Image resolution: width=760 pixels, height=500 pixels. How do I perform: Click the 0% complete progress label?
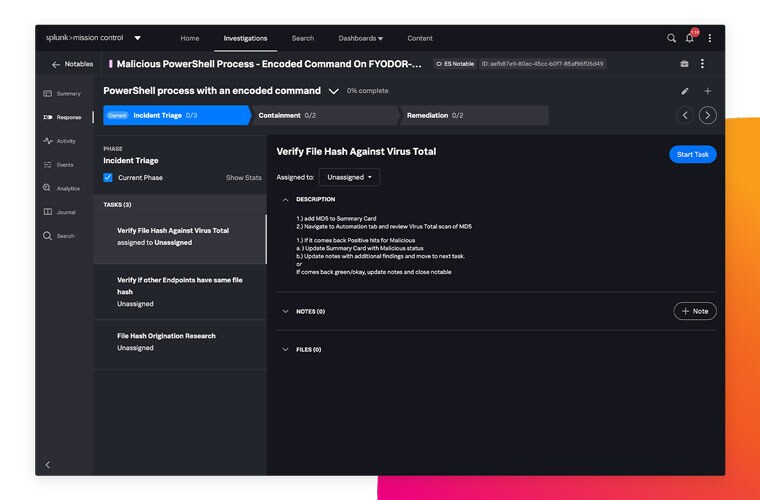[x=367, y=91]
